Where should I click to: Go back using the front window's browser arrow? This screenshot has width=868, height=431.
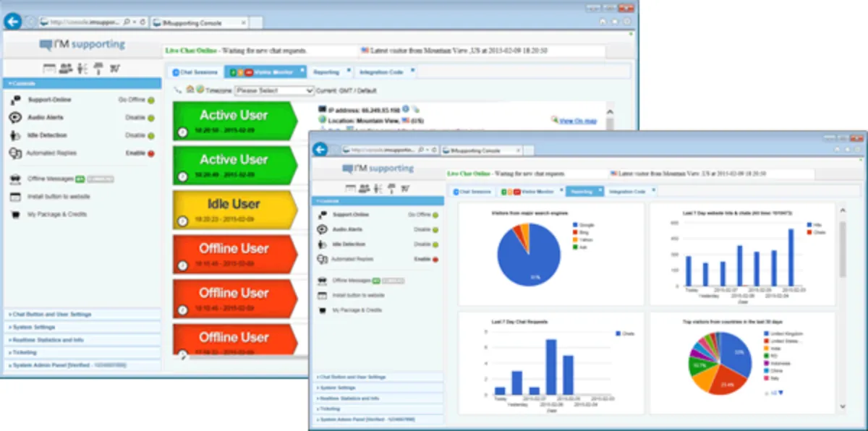[x=320, y=149]
